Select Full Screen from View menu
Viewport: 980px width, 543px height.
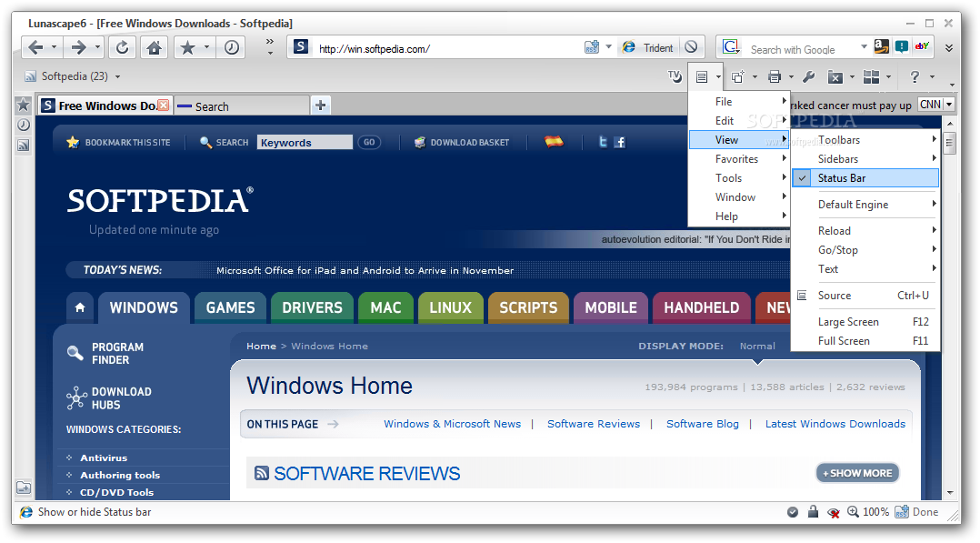[865, 341]
